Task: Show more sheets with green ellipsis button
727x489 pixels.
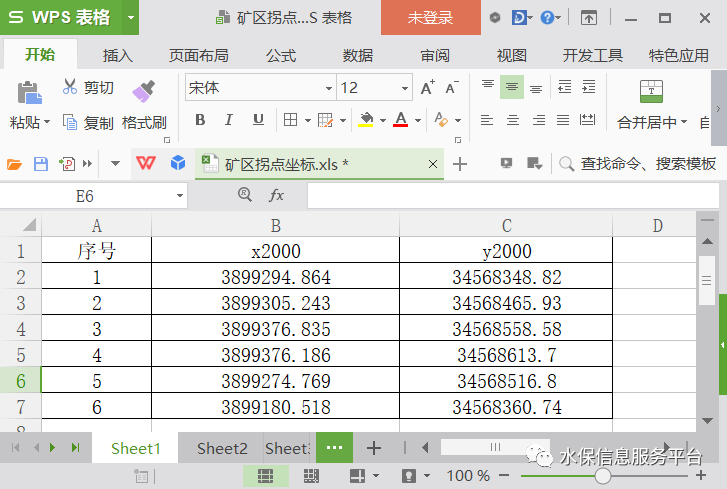Action: click(334, 447)
